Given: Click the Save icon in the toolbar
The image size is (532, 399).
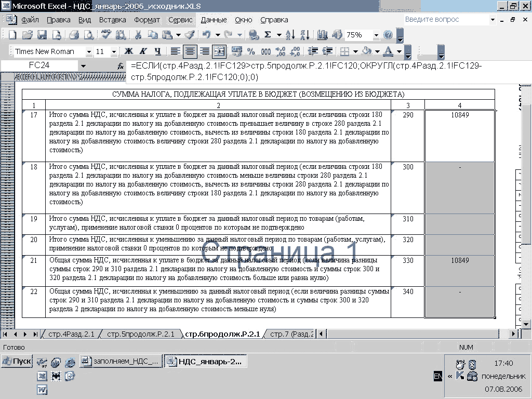Looking at the screenshot, I should pyautogui.click(x=42, y=35).
